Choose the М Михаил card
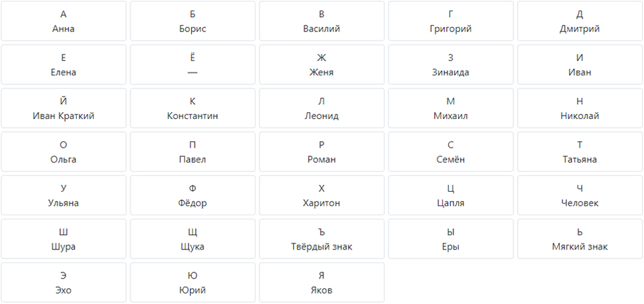This screenshot has width=644, height=304. [x=451, y=108]
